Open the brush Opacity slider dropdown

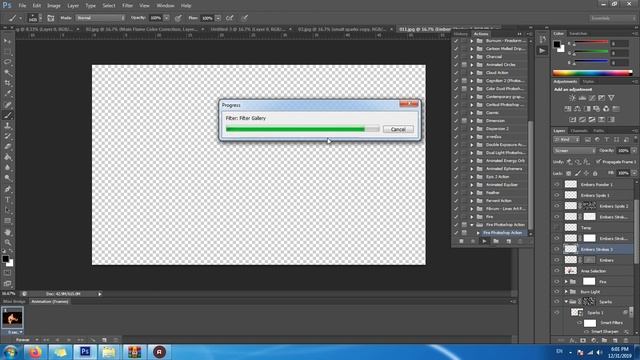point(166,18)
